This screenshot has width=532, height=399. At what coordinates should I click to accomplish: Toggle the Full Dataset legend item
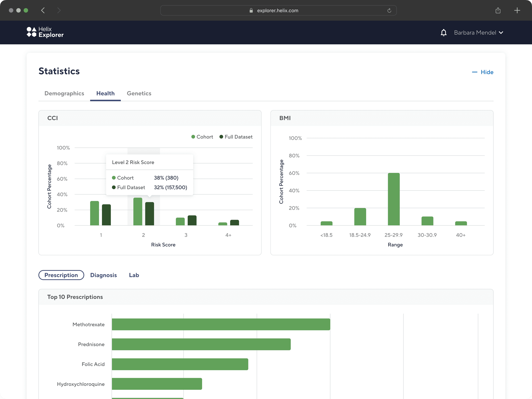(x=236, y=137)
